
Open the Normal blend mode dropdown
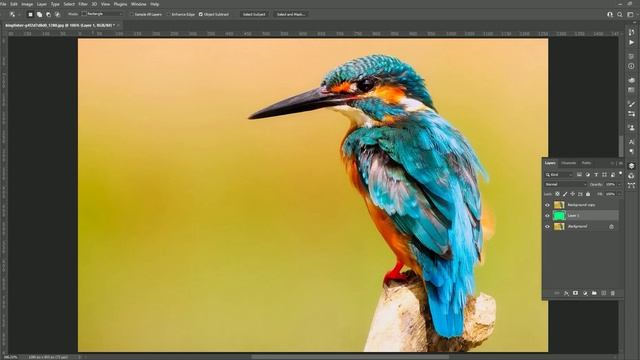point(565,184)
